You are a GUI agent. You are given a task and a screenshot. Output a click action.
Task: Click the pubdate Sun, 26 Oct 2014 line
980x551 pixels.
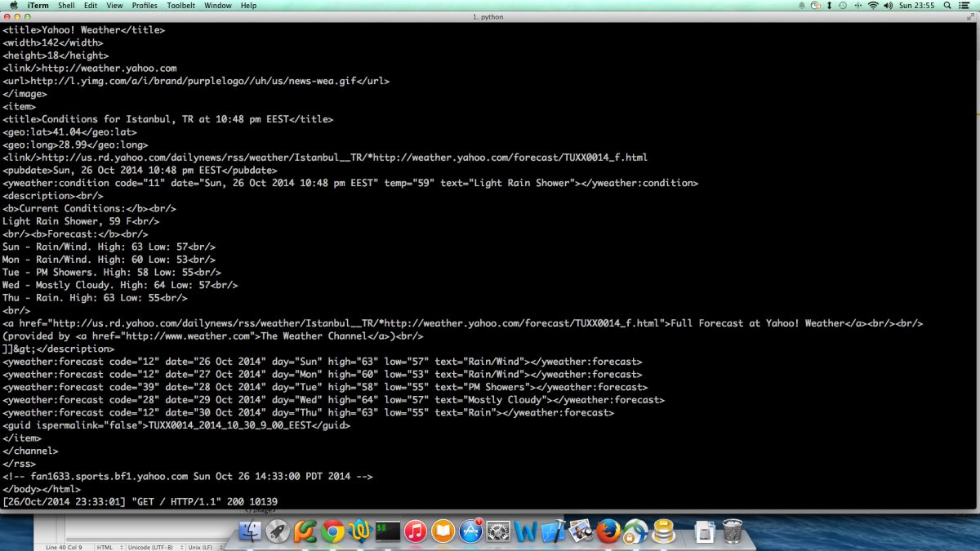click(x=140, y=170)
